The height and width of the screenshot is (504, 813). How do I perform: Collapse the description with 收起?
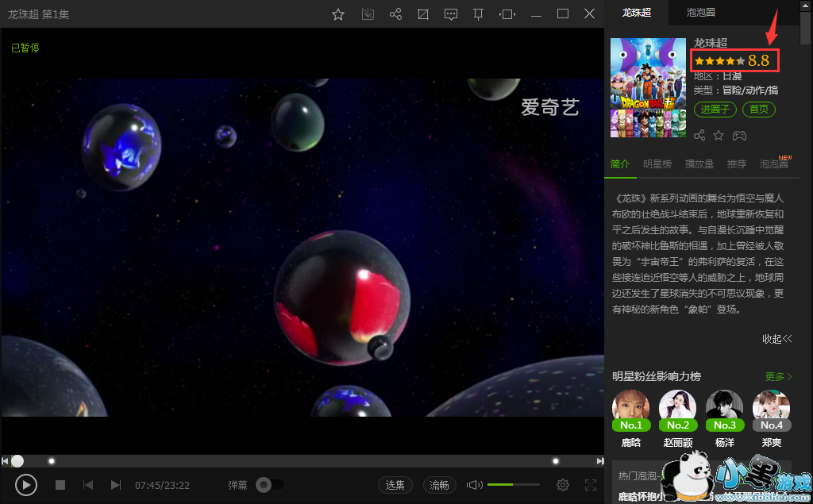pos(776,339)
